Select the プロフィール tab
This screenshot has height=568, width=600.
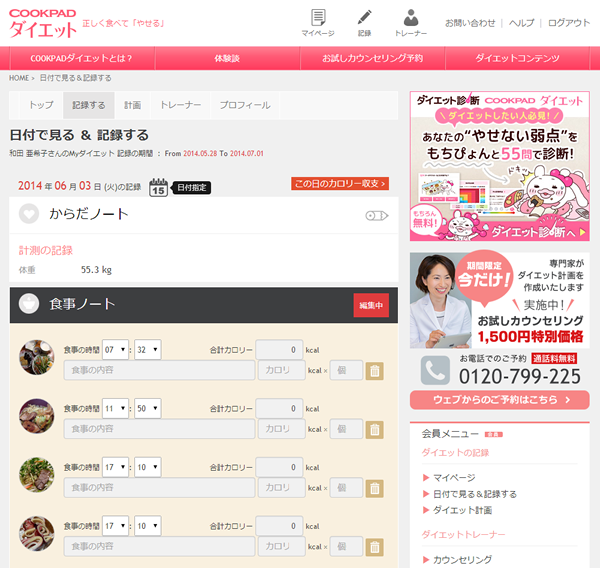[245, 105]
